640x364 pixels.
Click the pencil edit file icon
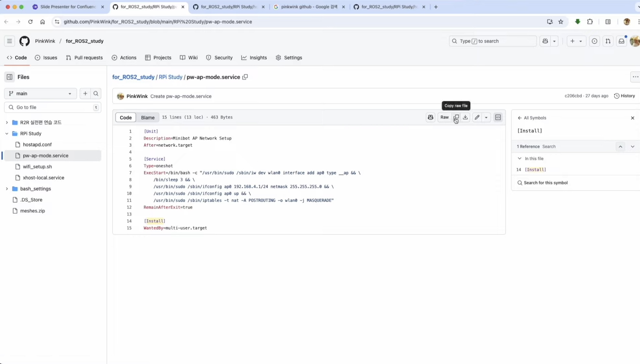477,117
